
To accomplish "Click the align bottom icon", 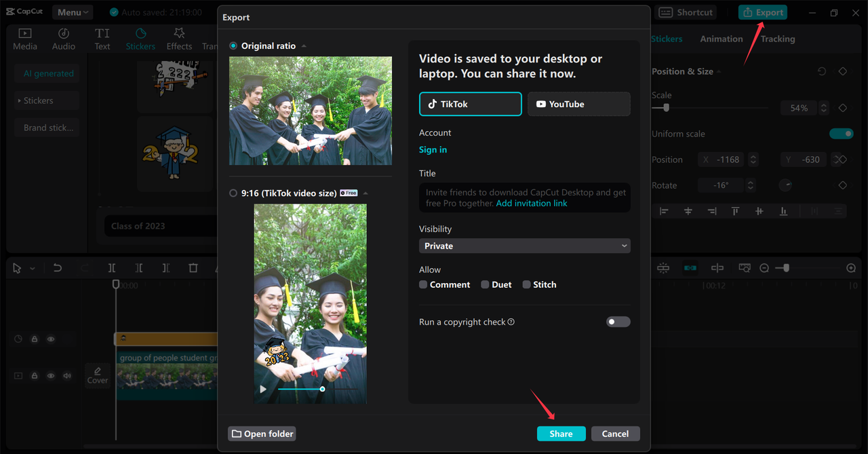I will pos(783,211).
